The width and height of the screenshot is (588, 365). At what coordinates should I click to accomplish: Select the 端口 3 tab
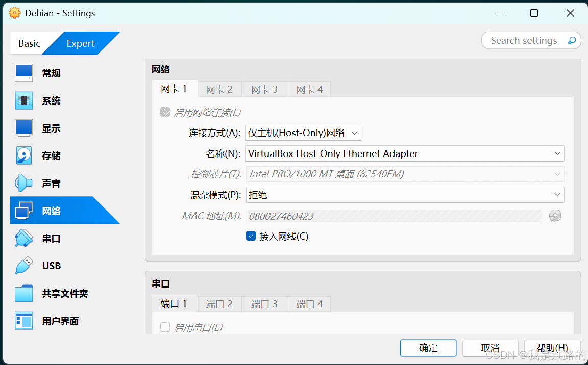pyautogui.click(x=264, y=304)
